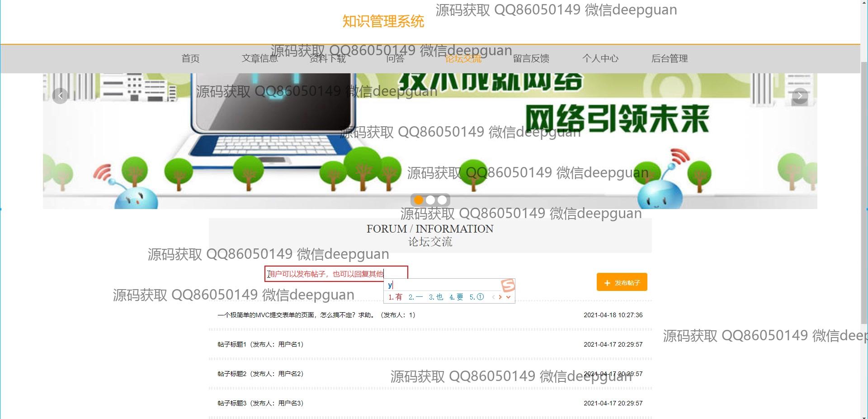
Task: Open post 帖子标题2 by 用户名2
Action: [x=260, y=374]
